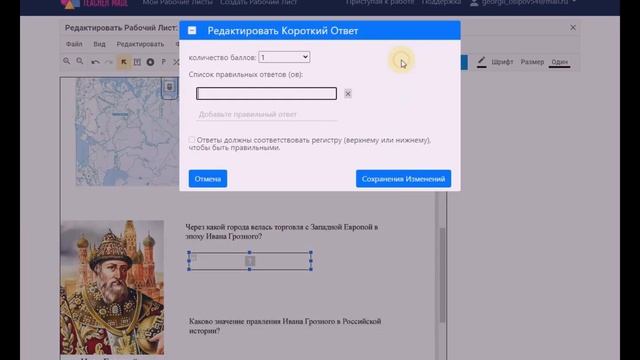The height and width of the screenshot is (360, 640).
Task: Select the highlighted pointer tool icon
Action: click(x=124, y=62)
